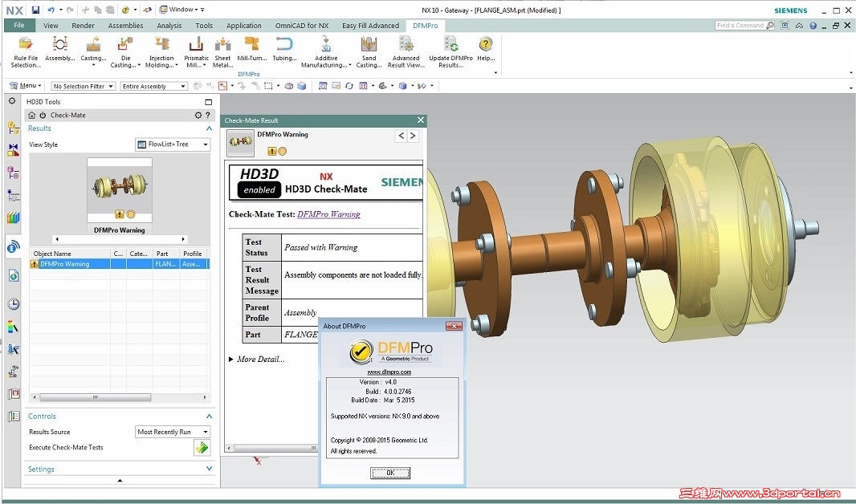Click the Find a Command search icon
This screenshot has height=504, width=856.
click(770, 25)
